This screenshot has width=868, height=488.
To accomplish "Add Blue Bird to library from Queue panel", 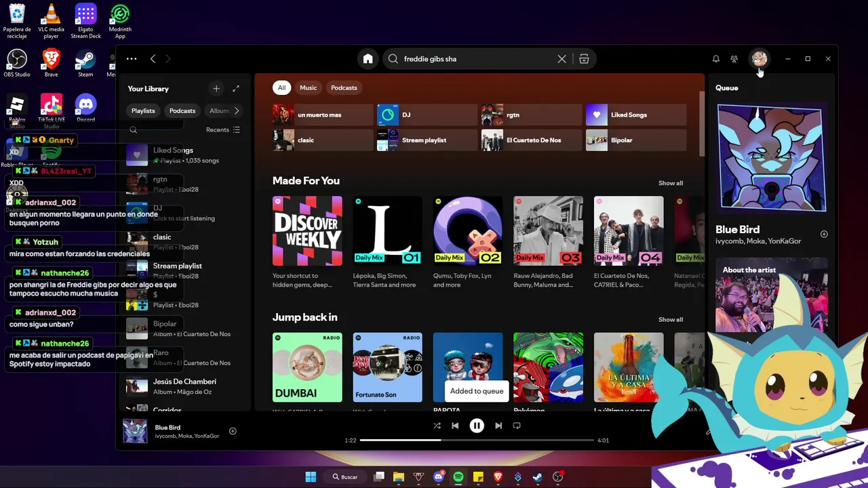I will point(824,234).
